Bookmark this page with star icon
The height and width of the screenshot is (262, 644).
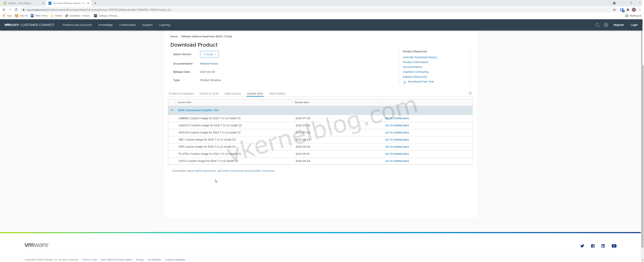tap(614, 10)
